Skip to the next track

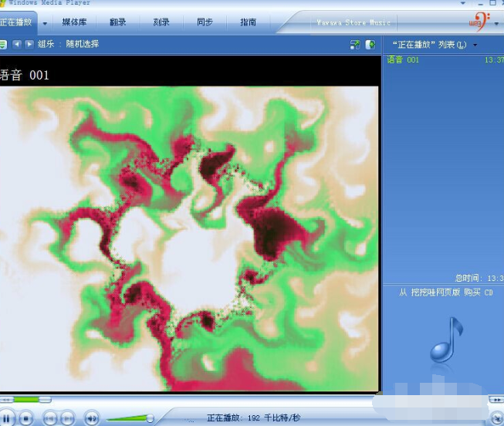coord(67,418)
